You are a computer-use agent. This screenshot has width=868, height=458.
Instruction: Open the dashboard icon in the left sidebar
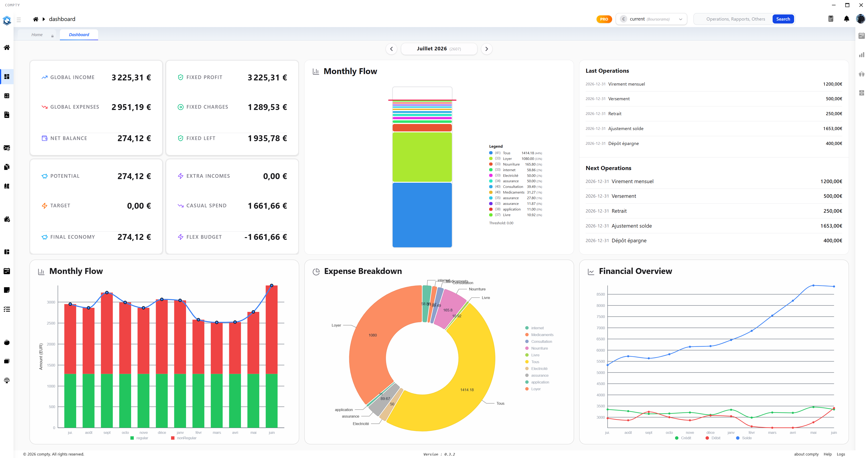(7, 76)
